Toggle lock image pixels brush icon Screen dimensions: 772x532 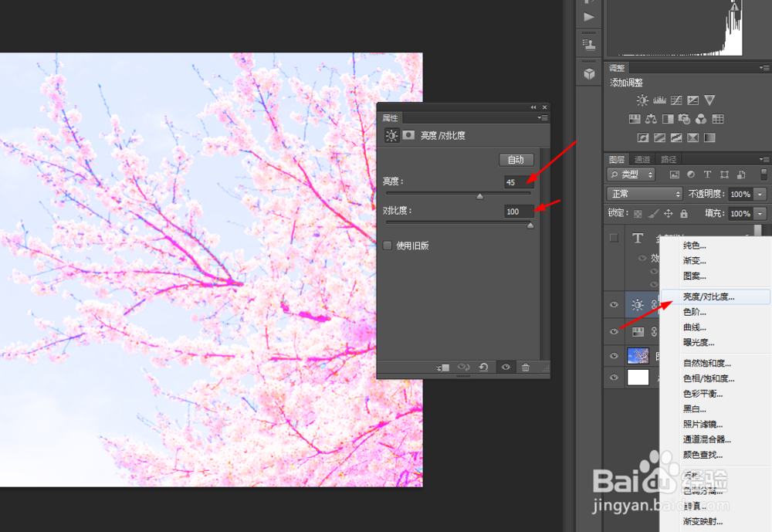(x=653, y=214)
